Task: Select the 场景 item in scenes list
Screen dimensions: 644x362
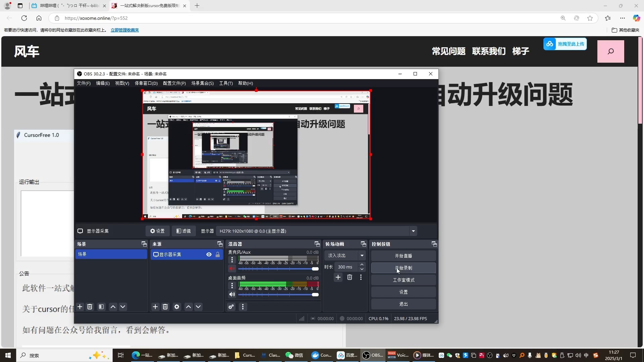Action: (111, 254)
